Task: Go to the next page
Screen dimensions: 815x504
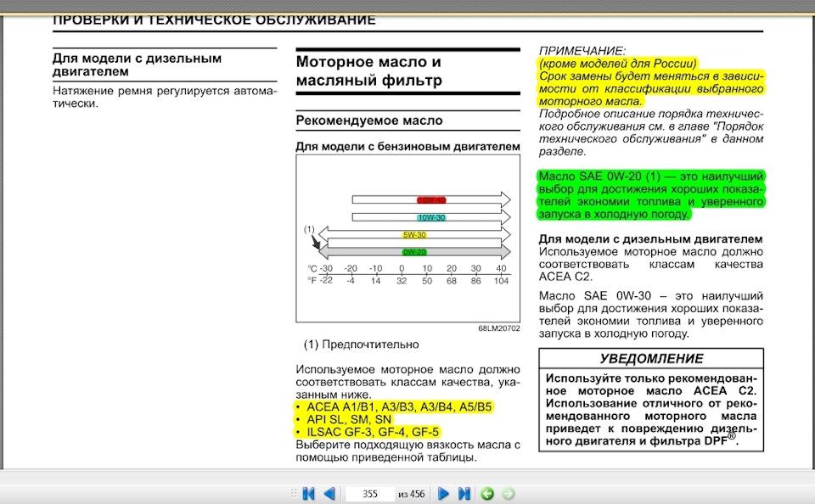Action: pyautogui.click(x=443, y=493)
